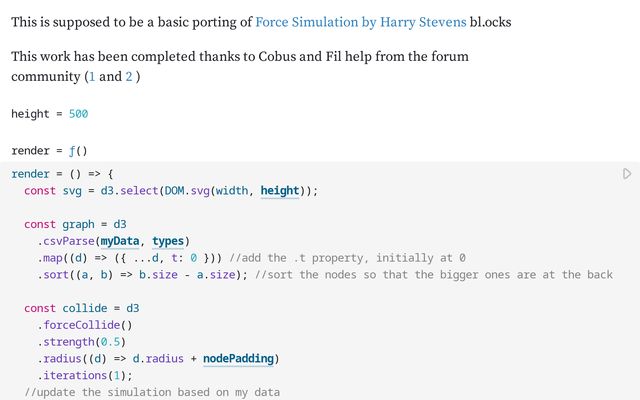Screen dimensions: 640x400
Task: Run the render cell with play icon
Action: point(627,174)
